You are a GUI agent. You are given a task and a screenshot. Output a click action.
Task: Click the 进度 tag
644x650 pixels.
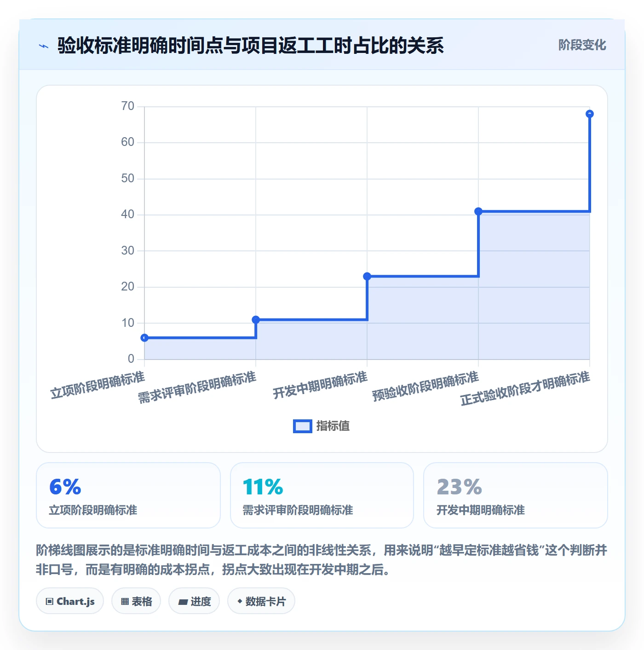pyautogui.click(x=194, y=601)
